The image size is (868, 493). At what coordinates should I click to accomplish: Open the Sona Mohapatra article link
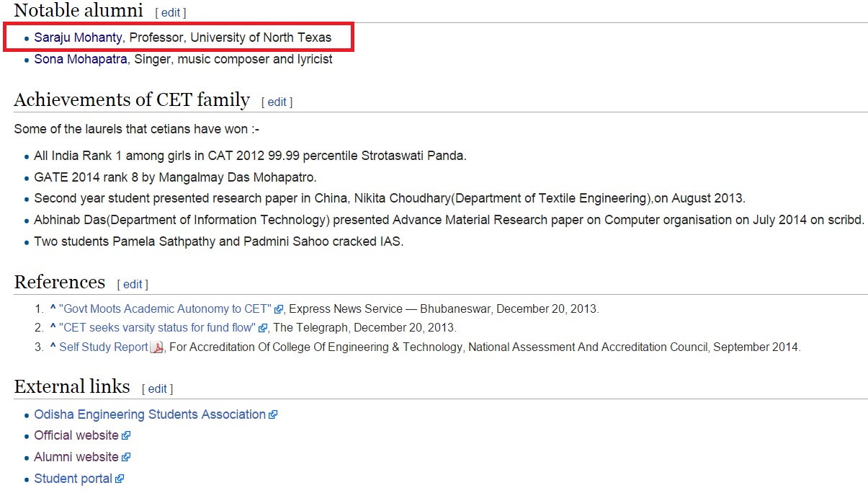81,59
